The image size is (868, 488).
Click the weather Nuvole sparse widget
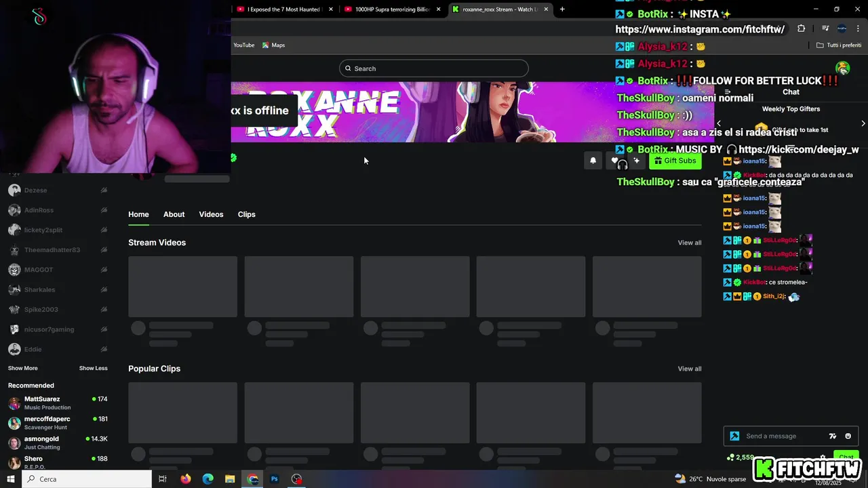[x=709, y=479]
